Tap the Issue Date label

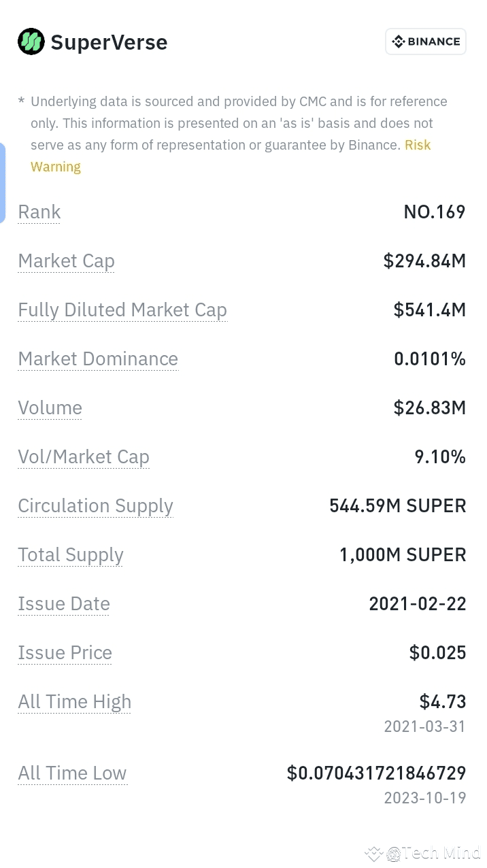[x=64, y=604]
